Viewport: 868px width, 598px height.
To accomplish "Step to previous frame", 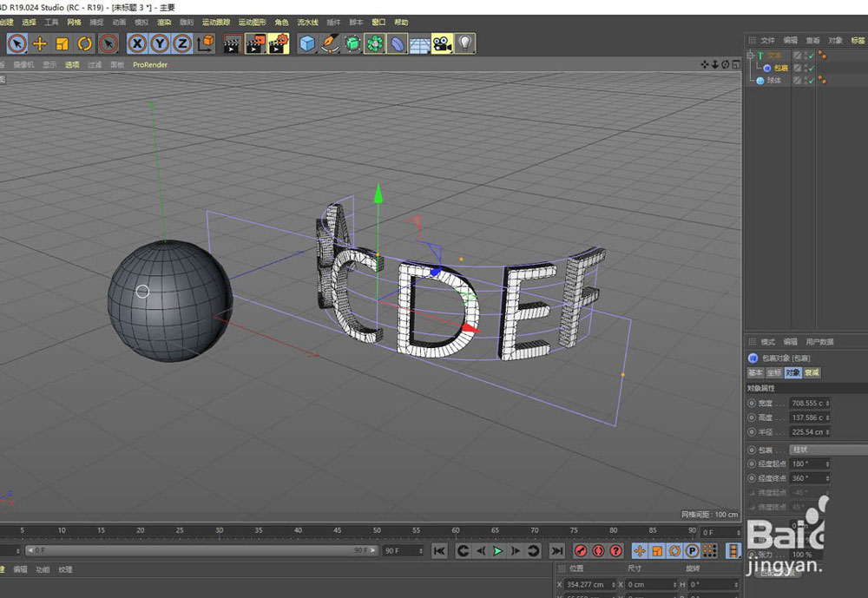I will click(x=481, y=550).
